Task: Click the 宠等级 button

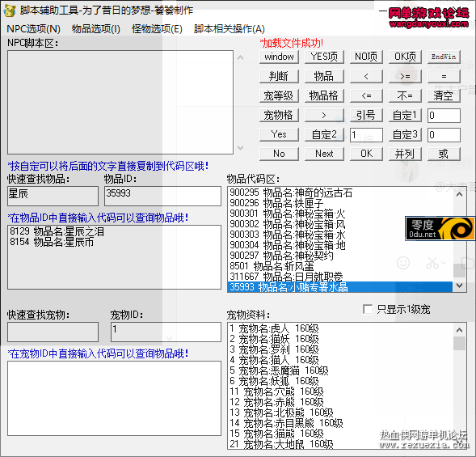Action: click(279, 95)
